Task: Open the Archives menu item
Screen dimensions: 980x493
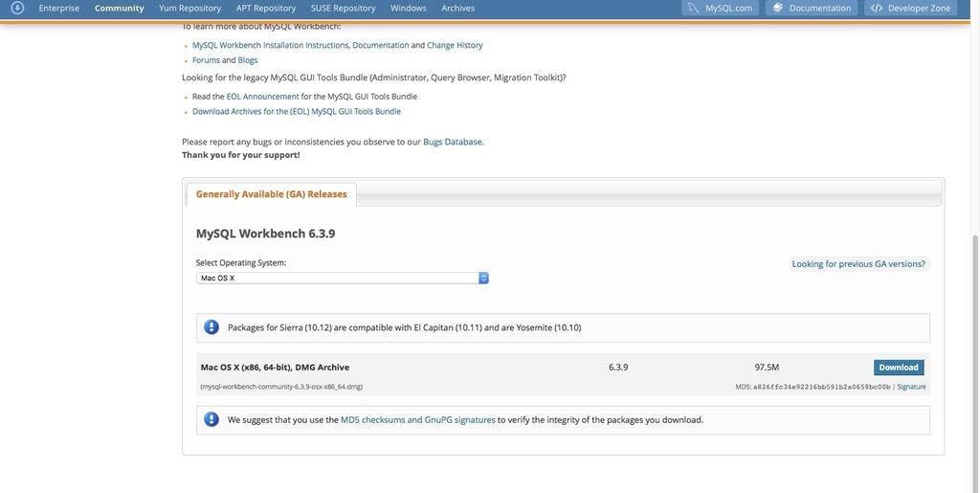Action: (x=457, y=8)
